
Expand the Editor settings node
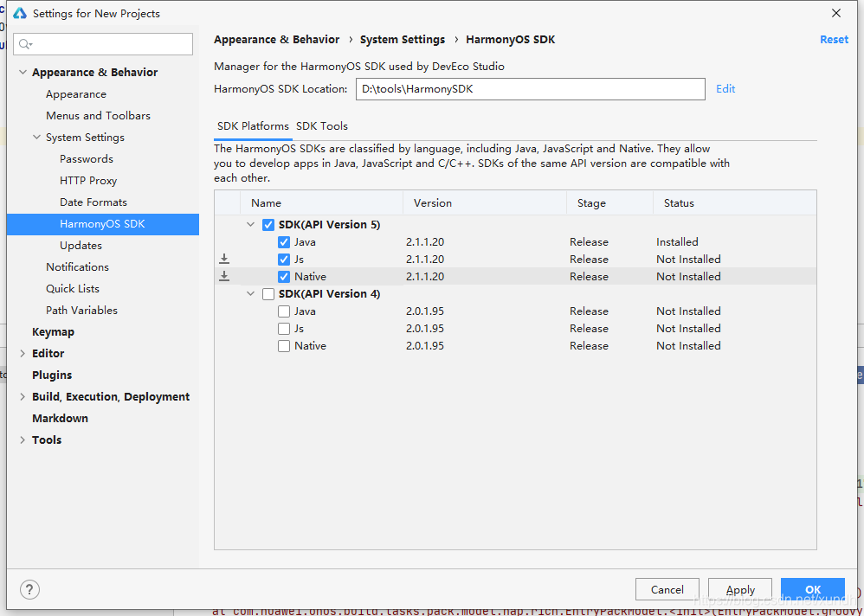tap(23, 353)
